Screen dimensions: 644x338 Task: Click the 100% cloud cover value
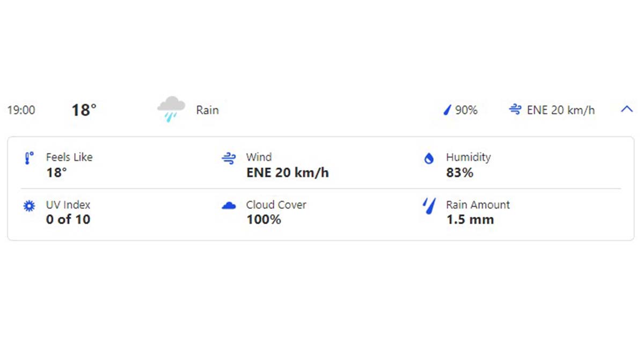(264, 219)
